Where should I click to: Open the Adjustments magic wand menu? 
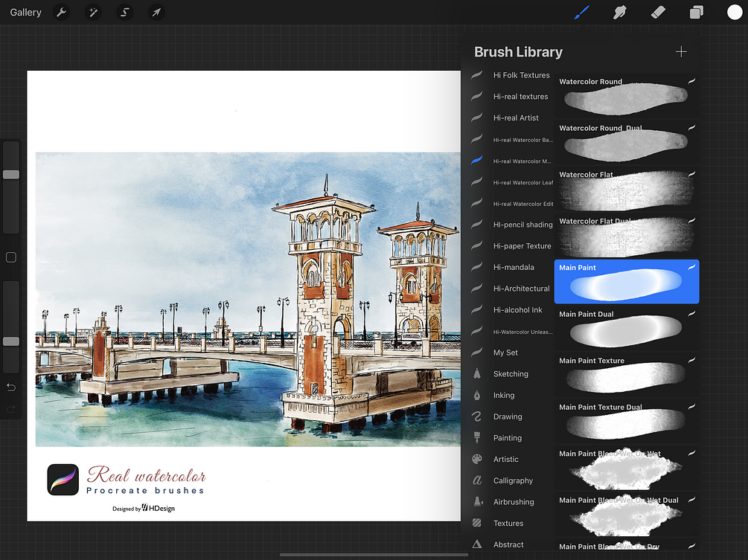(x=93, y=12)
